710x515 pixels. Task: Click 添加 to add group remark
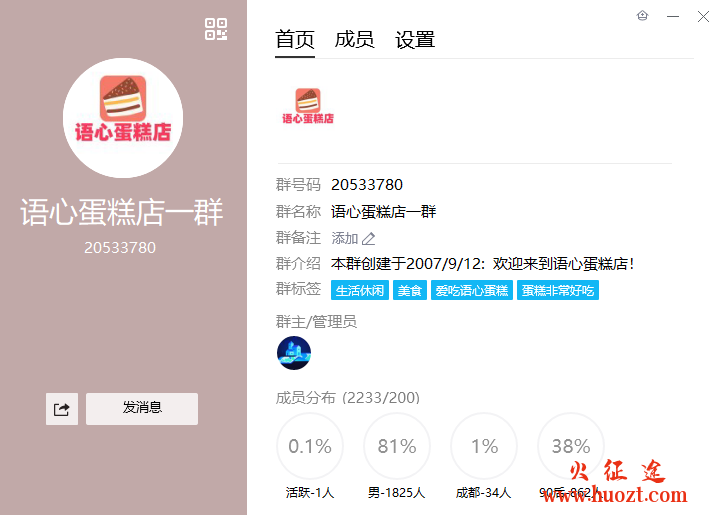[x=345, y=238]
